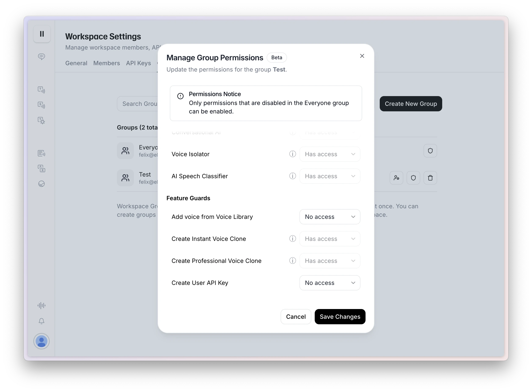
Task: Toggle Create Instant Voice Clone access
Action: (x=330, y=239)
